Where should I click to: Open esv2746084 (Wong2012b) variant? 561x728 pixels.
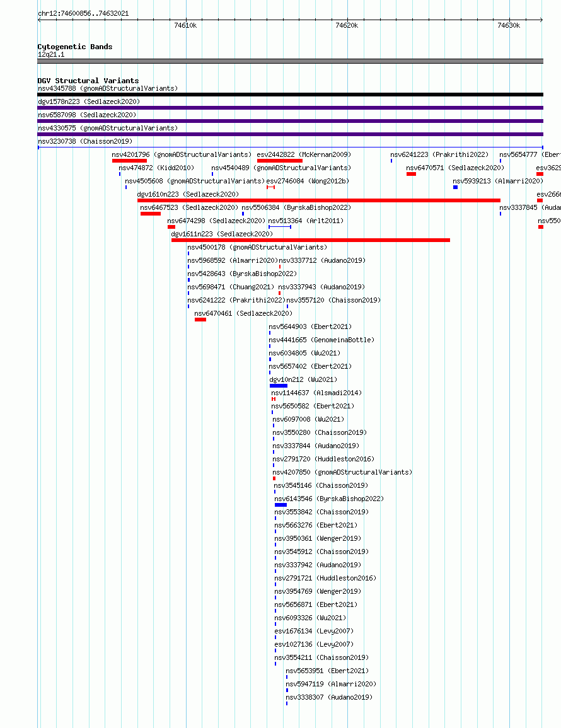(308, 181)
